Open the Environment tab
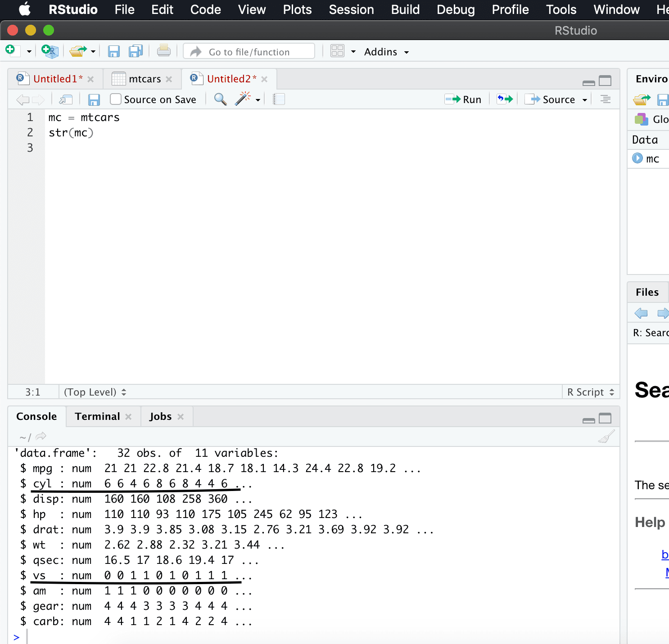Image resolution: width=669 pixels, height=644 pixels. click(x=651, y=79)
